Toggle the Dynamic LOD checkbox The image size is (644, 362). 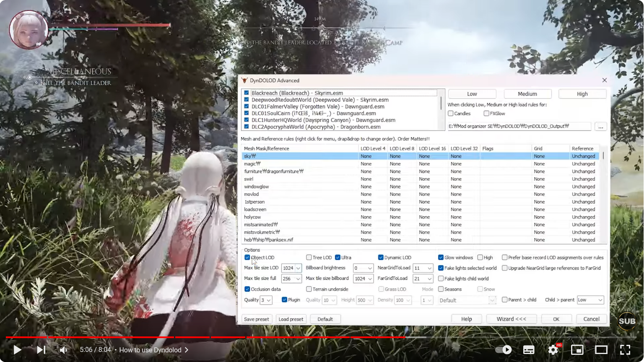[x=381, y=258]
